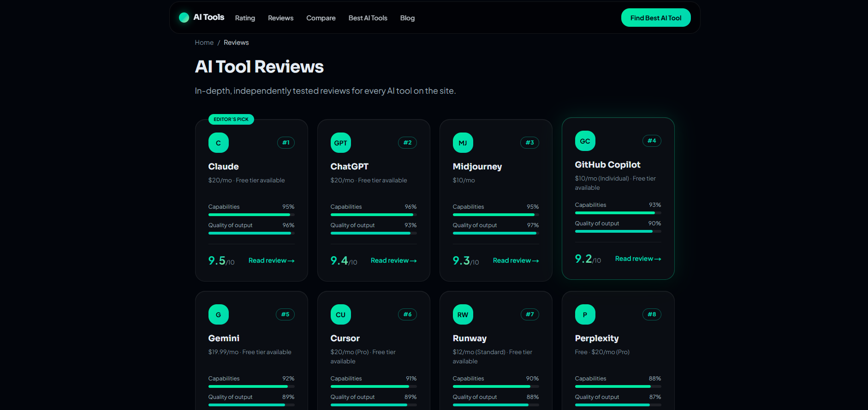This screenshot has width=868, height=410.
Task: Click the #2 rank badge on ChatGPT
Action: (x=408, y=143)
